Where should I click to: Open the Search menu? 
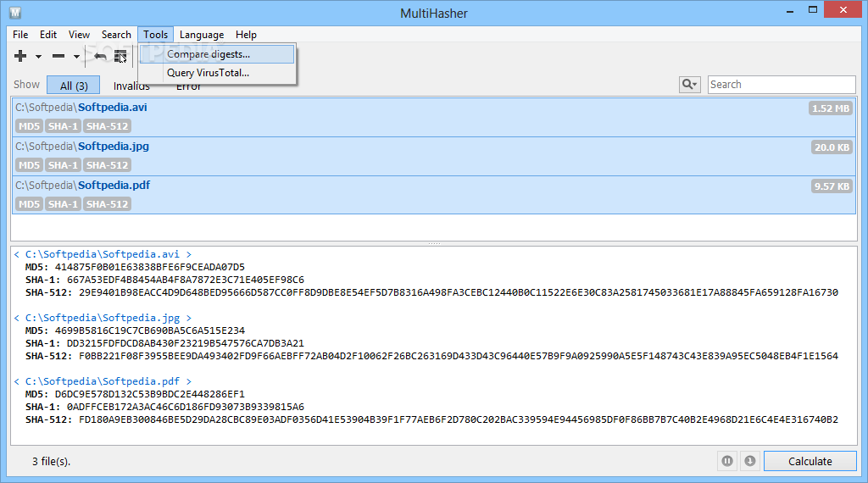tap(116, 34)
